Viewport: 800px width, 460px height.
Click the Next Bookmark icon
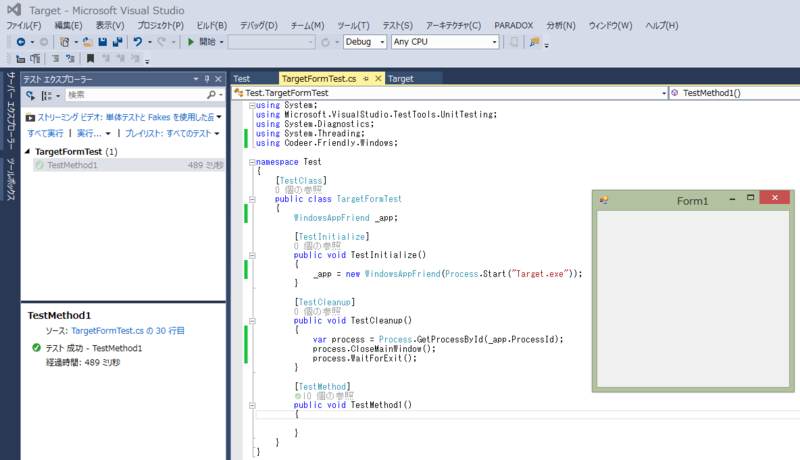120,59
